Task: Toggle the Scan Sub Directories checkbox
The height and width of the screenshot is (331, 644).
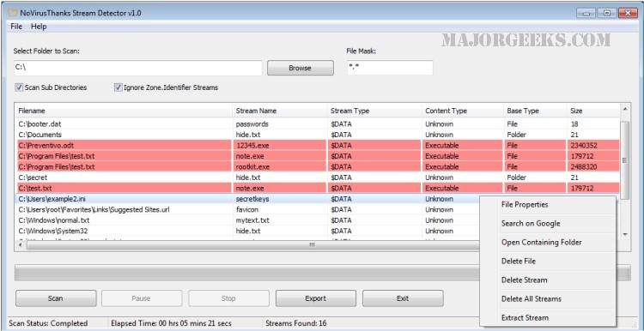Action: tap(19, 87)
